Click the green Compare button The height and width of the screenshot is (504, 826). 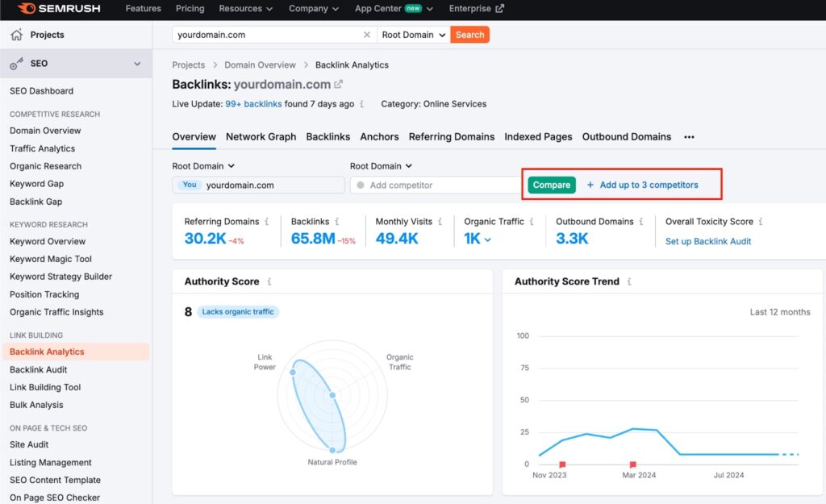(x=552, y=185)
